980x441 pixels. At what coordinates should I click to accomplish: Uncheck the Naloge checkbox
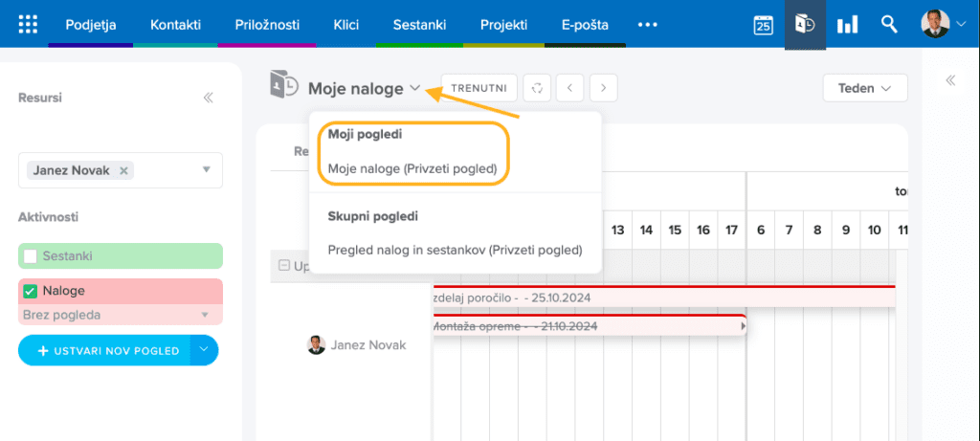tap(31, 291)
